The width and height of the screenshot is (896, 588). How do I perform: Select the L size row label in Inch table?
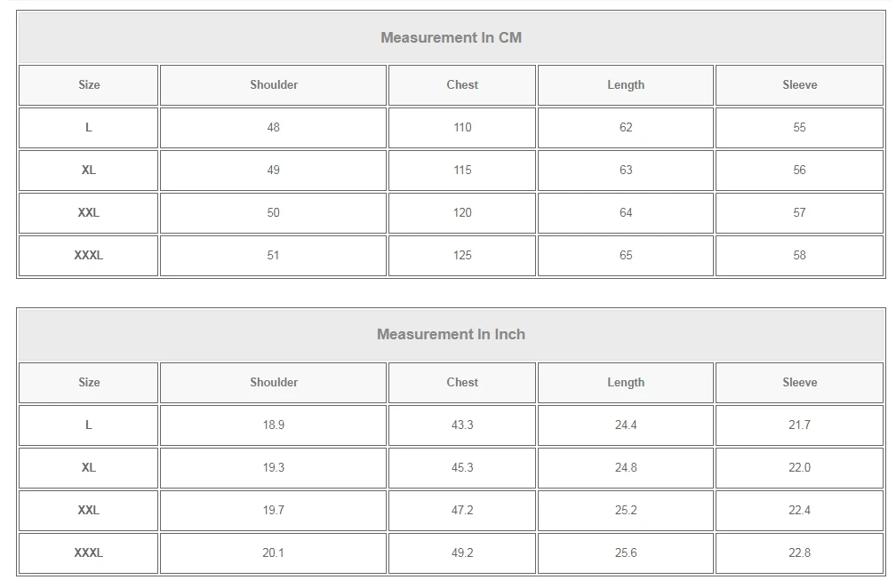[89, 425]
